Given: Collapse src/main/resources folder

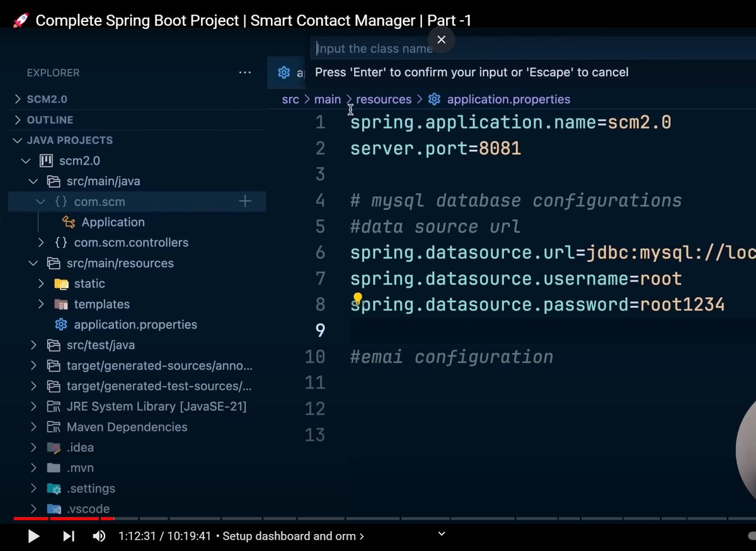Looking at the screenshot, I should (x=33, y=263).
